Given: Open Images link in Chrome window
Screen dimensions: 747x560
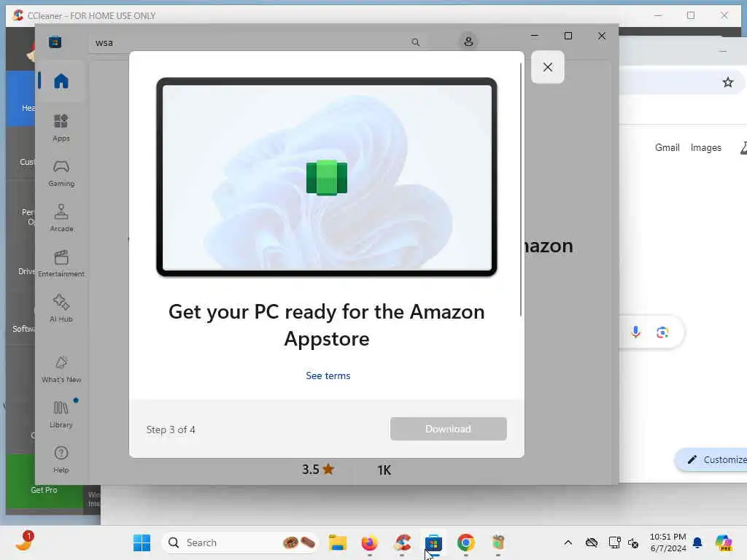Looking at the screenshot, I should (705, 147).
